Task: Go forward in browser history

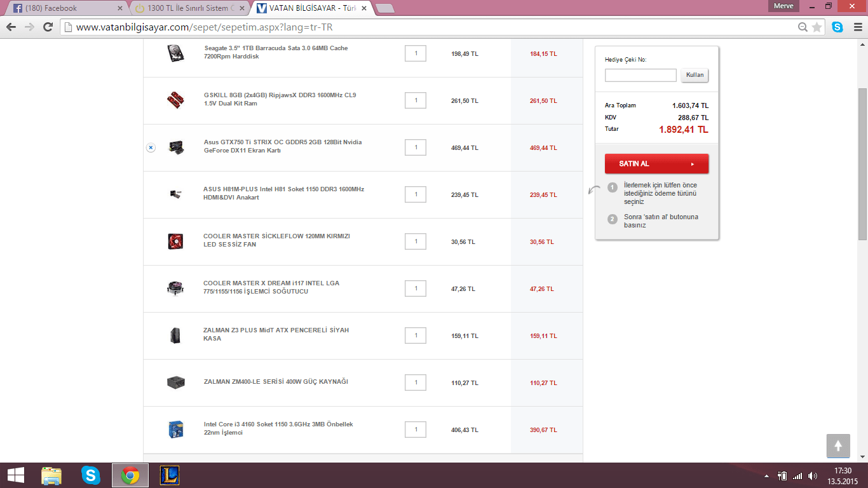Action: 29,27
